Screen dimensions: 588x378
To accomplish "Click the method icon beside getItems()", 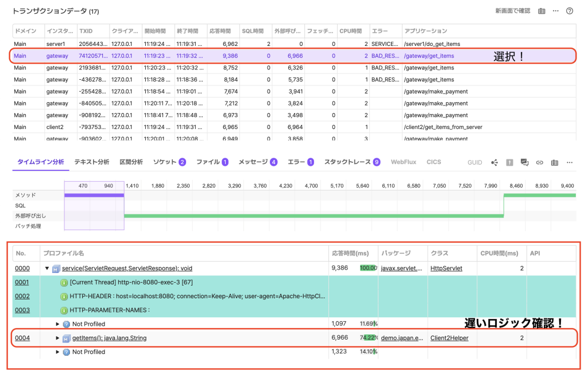I will coord(67,338).
